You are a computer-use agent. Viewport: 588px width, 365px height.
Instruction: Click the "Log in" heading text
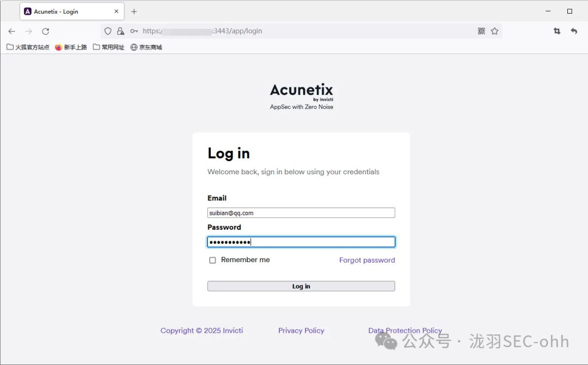(x=229, y=154)
